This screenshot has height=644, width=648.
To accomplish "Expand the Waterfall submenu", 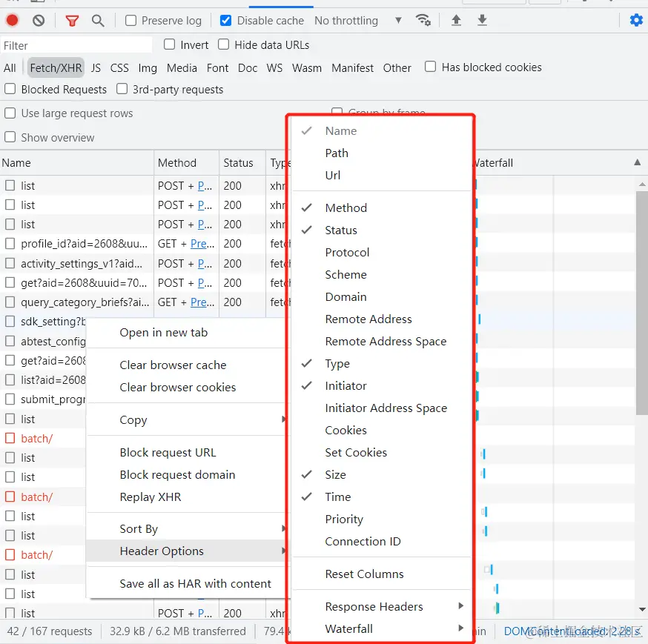I will (382, 628).
